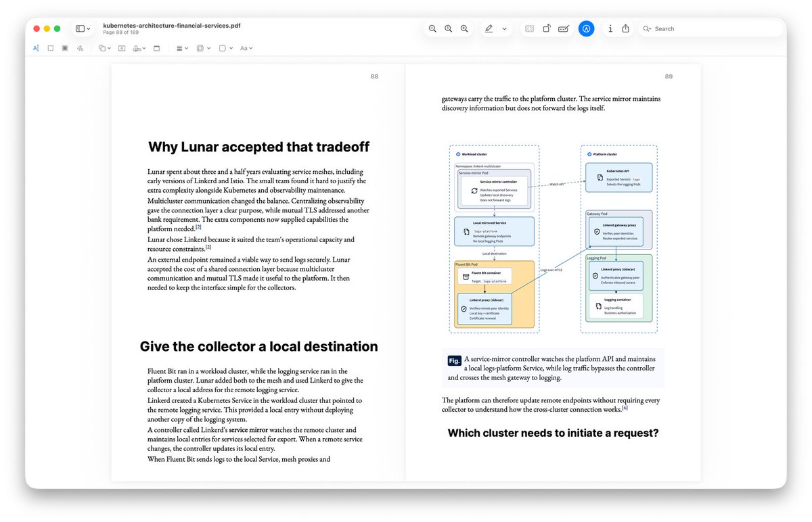Click the 'Fluent Bit container' diagram box
The width and height of the screenshot is (812, 522).
click(x=486, y=276)
